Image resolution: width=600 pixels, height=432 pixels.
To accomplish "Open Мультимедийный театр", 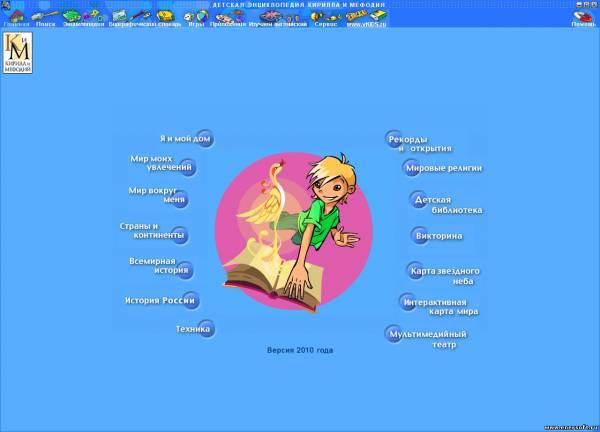I will pos(426,338).
